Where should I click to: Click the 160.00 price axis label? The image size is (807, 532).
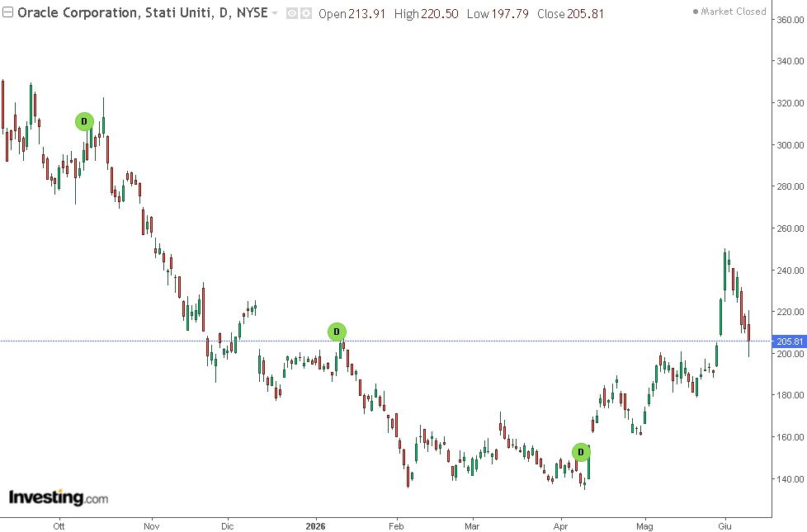pyautogui.click(x=790, y=437)
